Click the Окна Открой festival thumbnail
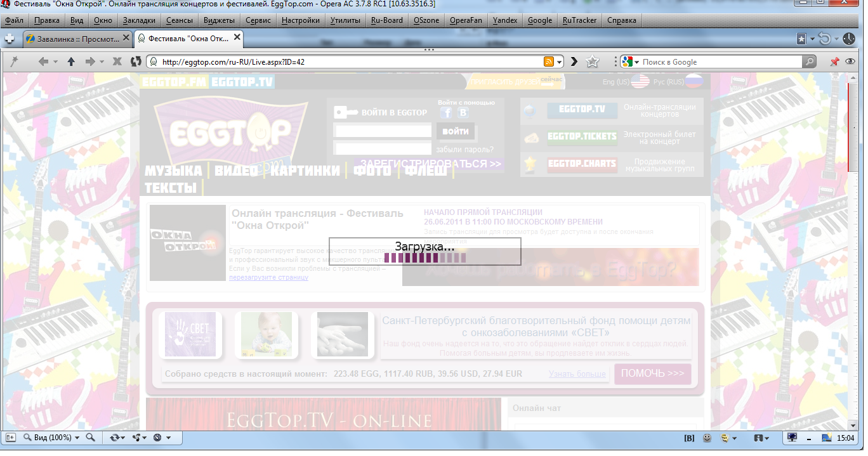 click(188, 242)
